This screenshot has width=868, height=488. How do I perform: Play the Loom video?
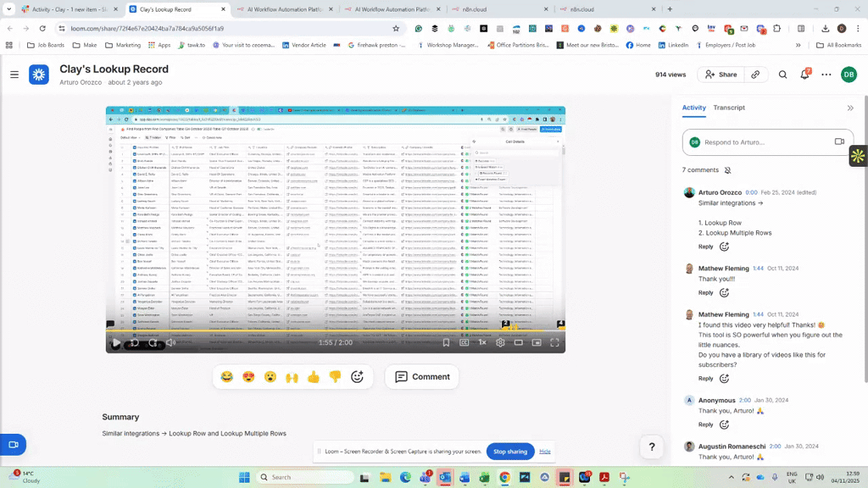click(x=116, y=342)
